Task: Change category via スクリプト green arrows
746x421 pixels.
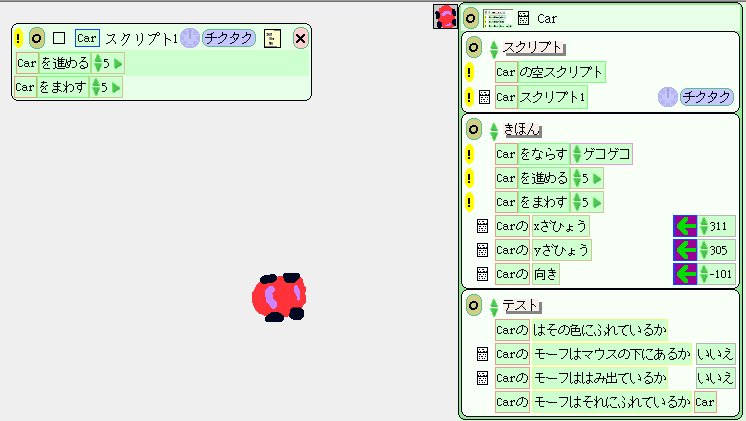Action: 493,49
